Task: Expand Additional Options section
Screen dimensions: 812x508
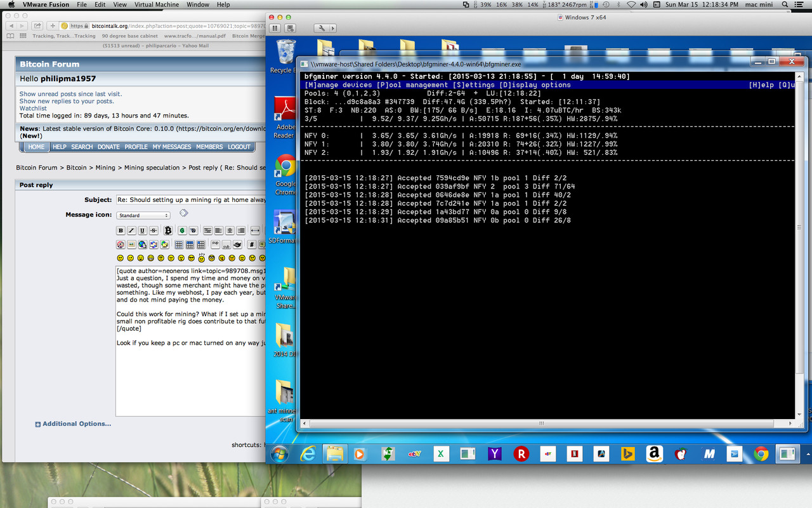Action: pos(73,424)
